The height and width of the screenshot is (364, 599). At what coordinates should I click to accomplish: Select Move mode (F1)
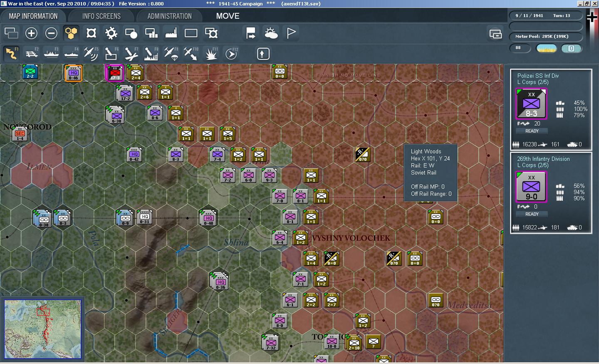pos(11,54)
